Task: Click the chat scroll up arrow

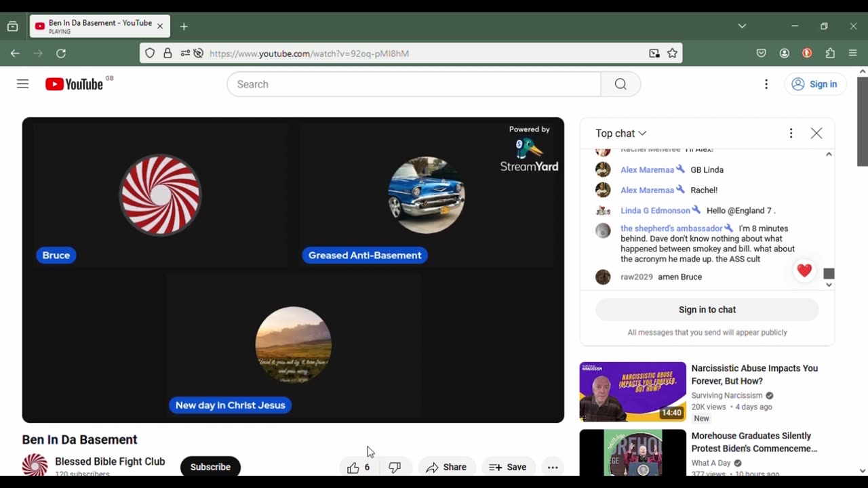Action: (x=829, y=155)
